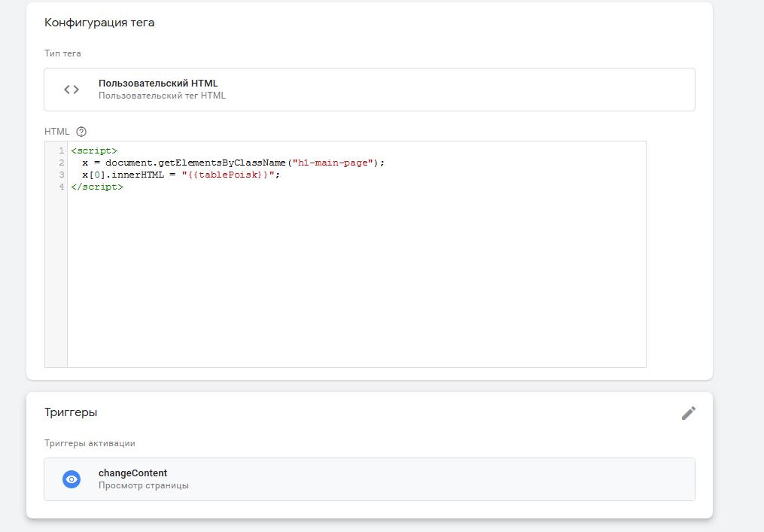The width and height of the screenshot is (764, 532).
Task: Click the innerHTML tablePoisk code line
Action: click(x=181, y=175)
